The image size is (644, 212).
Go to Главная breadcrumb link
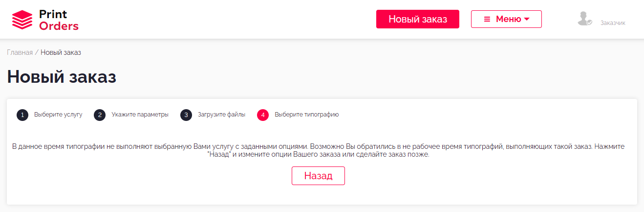pos(20,52)
